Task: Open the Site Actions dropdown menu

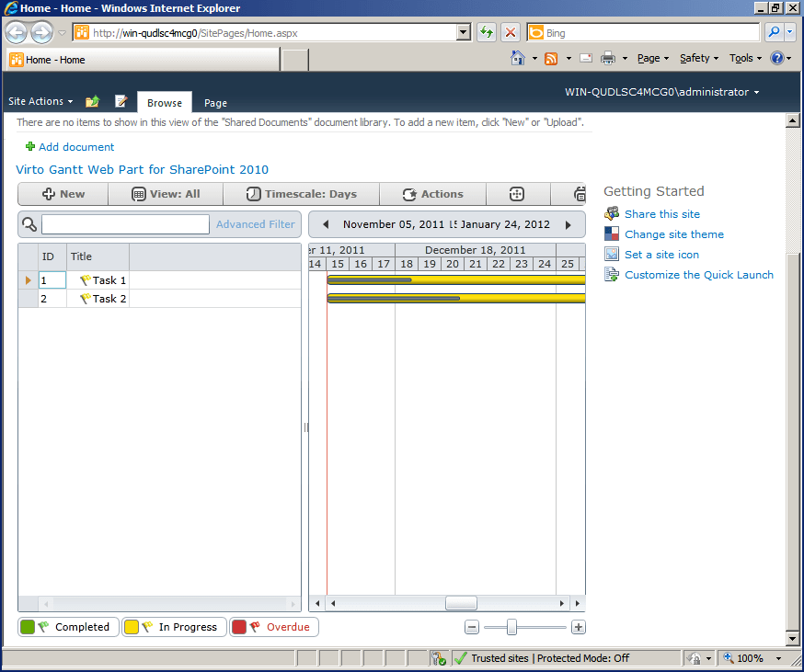Action: [x=40, y=101]
